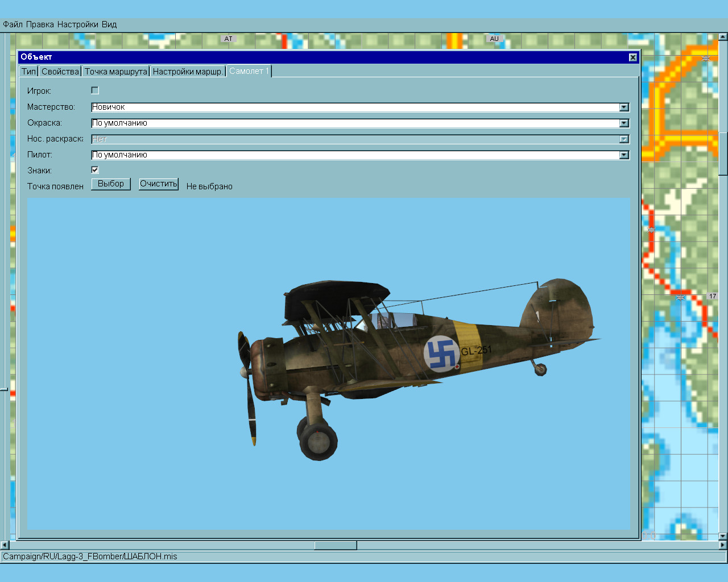Close the Объект dialog

(x=632, y=57)
